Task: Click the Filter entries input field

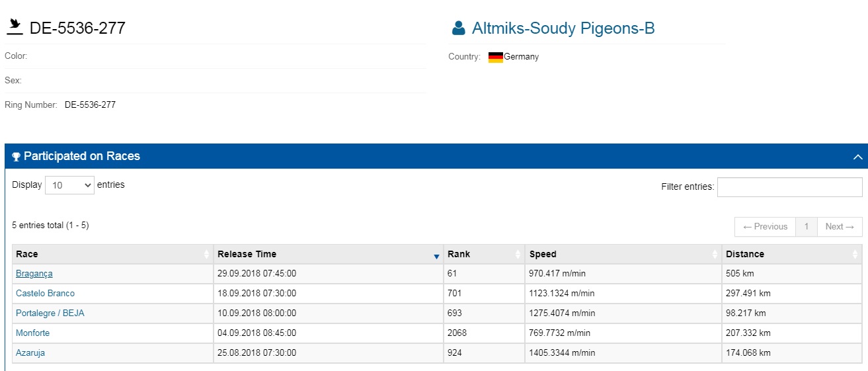Action: tap(789, 187)
